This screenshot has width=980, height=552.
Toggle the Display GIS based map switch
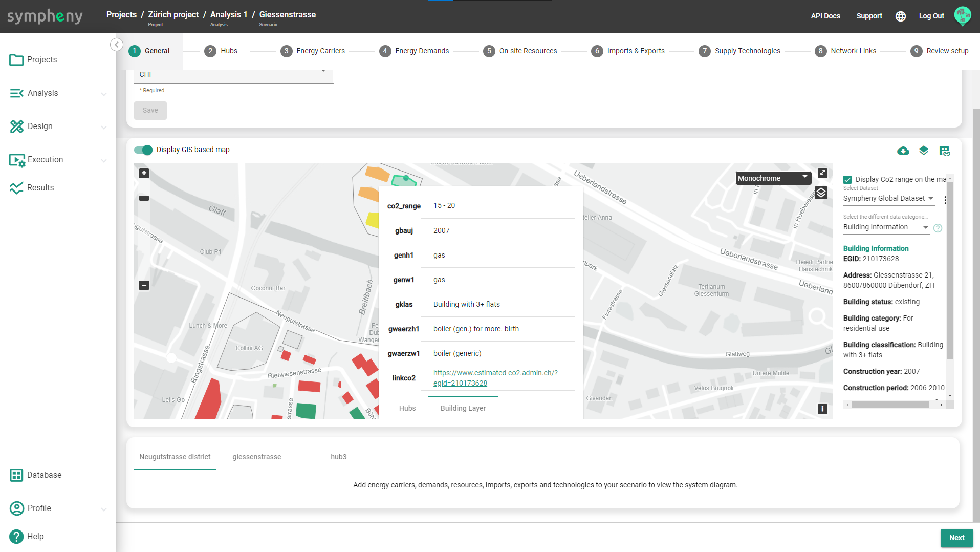tap(143, 150)
